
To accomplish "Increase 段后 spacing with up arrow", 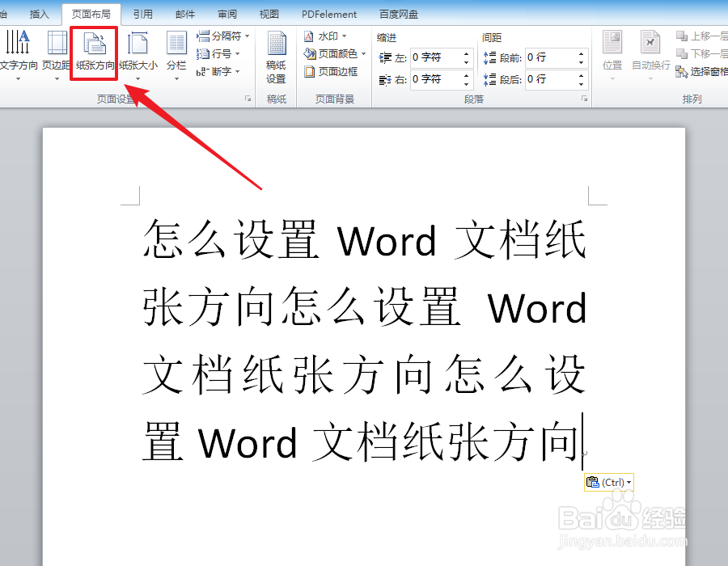I will 582,75.
